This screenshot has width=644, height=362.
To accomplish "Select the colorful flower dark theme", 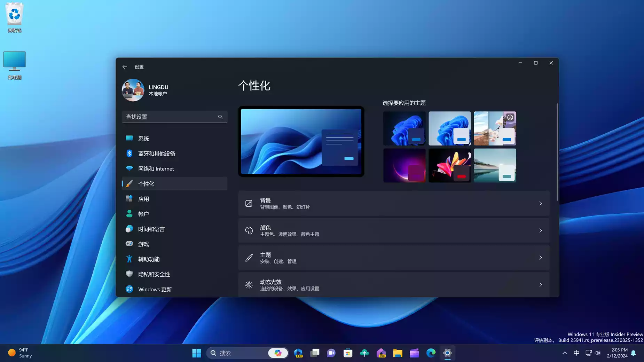I will point(449,165).
